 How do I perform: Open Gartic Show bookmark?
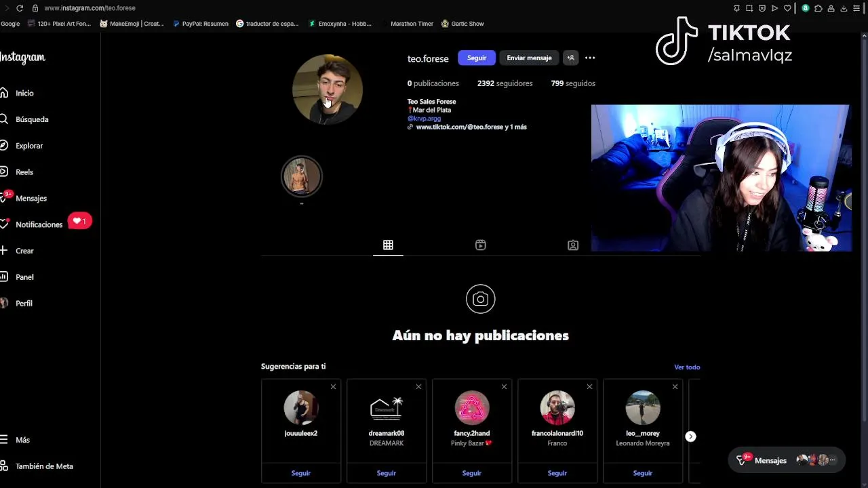point(462,24)
